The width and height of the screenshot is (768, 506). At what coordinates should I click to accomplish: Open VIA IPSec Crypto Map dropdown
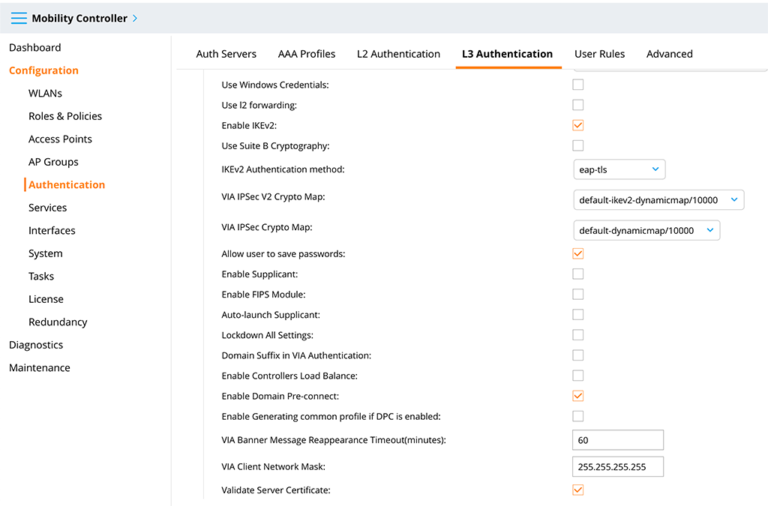[x=647, y=230]
